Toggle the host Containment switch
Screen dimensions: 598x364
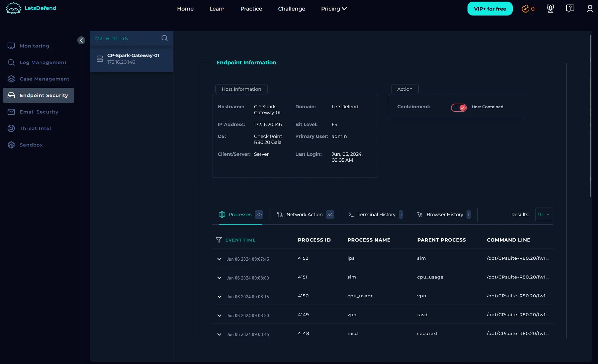pos(459,108)
